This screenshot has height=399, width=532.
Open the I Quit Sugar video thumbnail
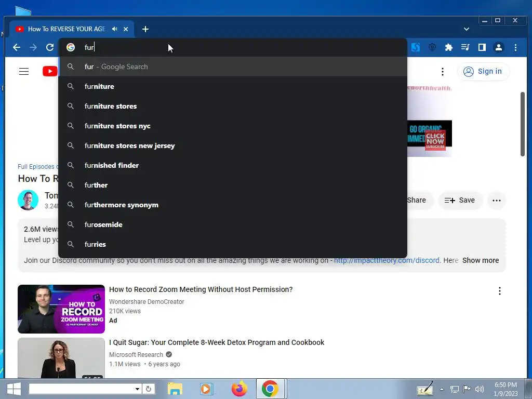[61, 358]
